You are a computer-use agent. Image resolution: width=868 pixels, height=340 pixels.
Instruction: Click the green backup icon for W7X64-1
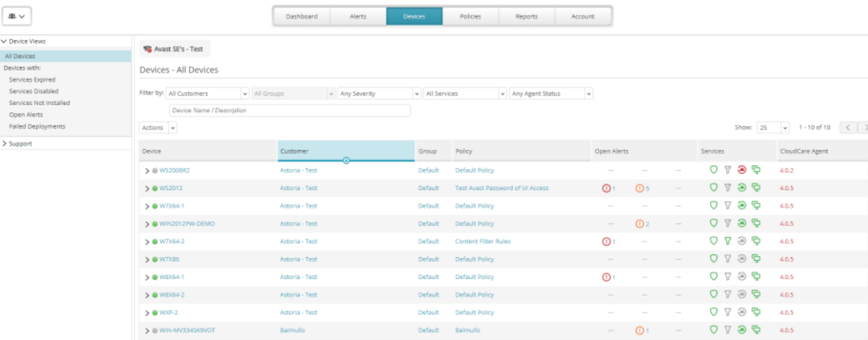pyautogui.click(x=742, y=206)
